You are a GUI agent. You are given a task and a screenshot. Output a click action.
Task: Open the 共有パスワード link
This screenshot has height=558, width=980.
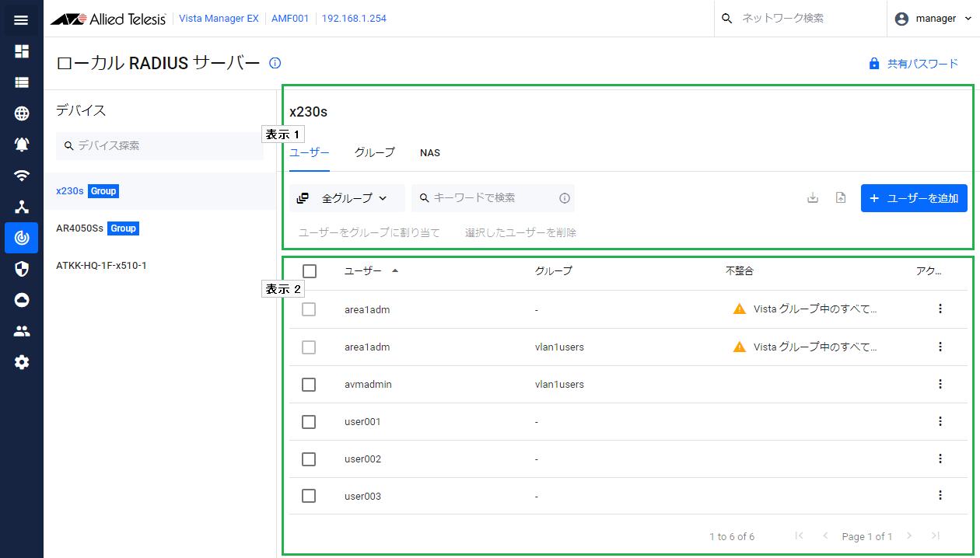coord(914,64)
